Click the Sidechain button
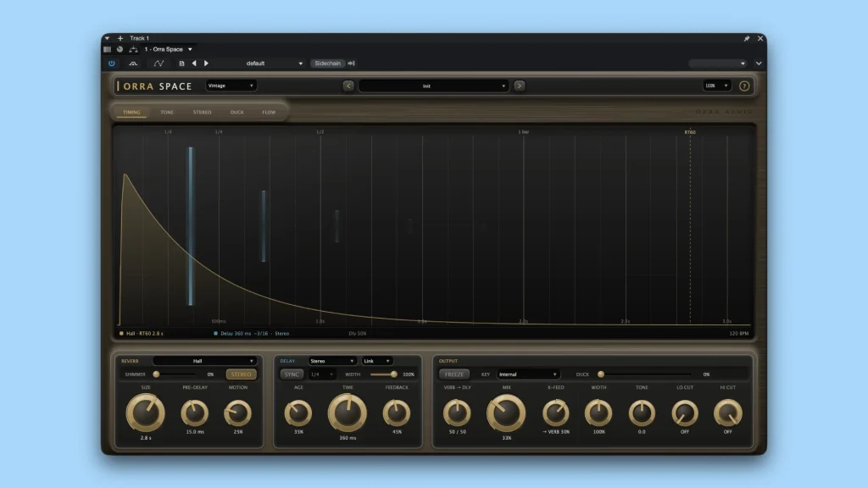 tap(328, 64)
